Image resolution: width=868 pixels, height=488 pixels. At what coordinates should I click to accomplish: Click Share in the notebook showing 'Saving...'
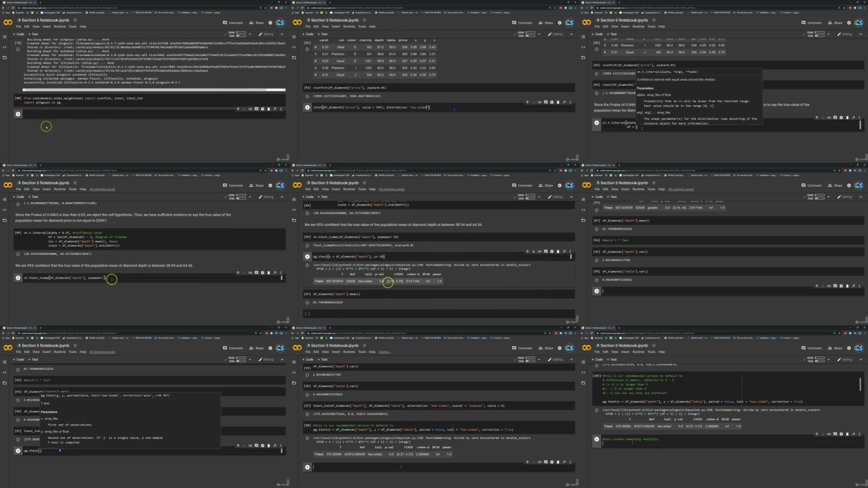pyautogui.click(x=545, y=348)
